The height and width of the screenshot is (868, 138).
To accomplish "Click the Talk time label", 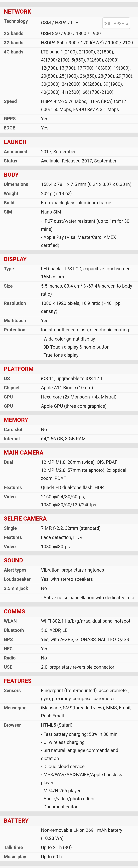I will pyautogui.click(x=13, y=847).
